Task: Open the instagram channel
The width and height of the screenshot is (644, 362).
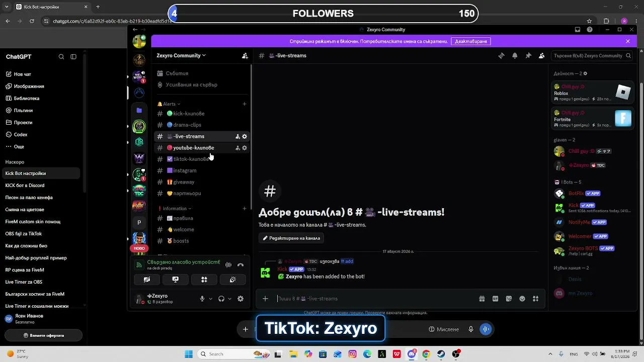Action: click(201, 171)
